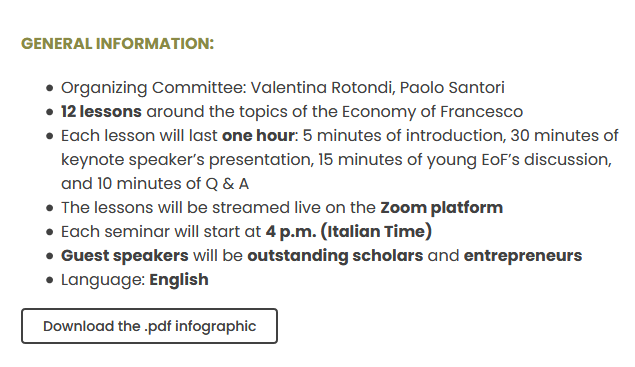635x367 pixels.
Task: Click the Organizing Committee label
Action: point(153,88)
